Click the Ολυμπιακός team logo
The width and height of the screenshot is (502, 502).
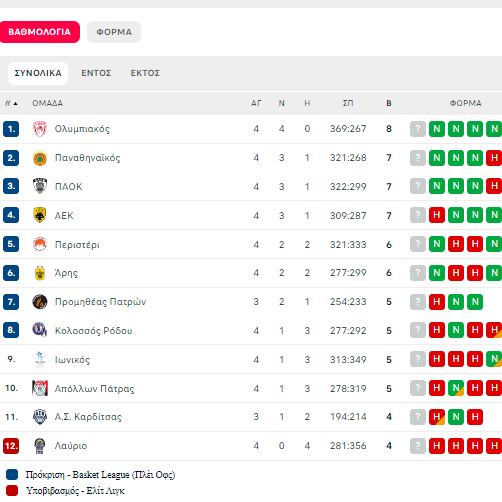(40, 129)
